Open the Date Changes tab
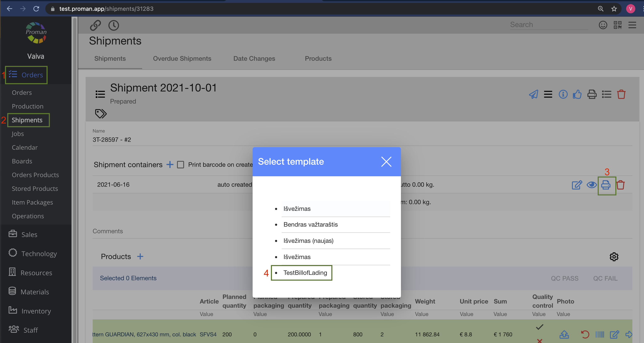This screenshot has height=343, width=644. click(x=254, y=59)
